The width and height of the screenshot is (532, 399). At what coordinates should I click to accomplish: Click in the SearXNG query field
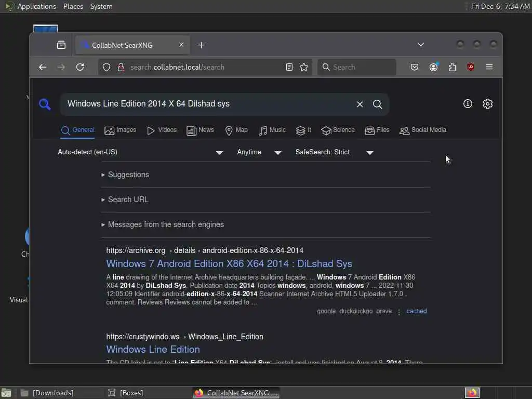pos(209,104)
